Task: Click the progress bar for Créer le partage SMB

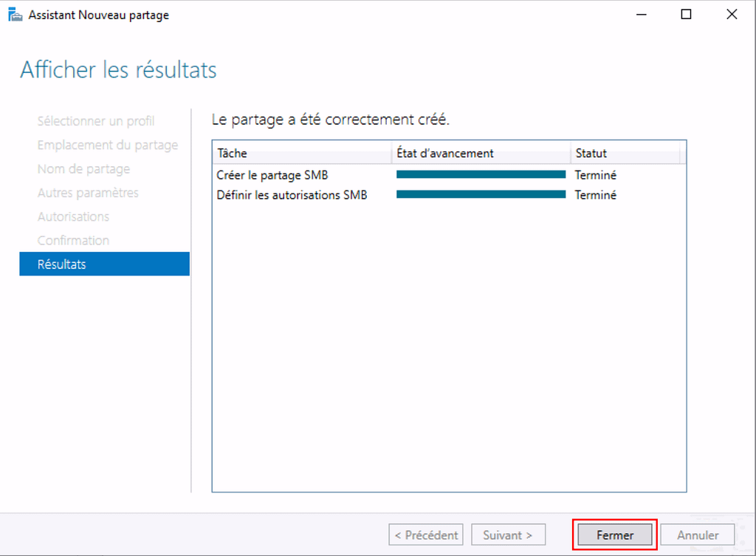Action: tap(481, 175)
